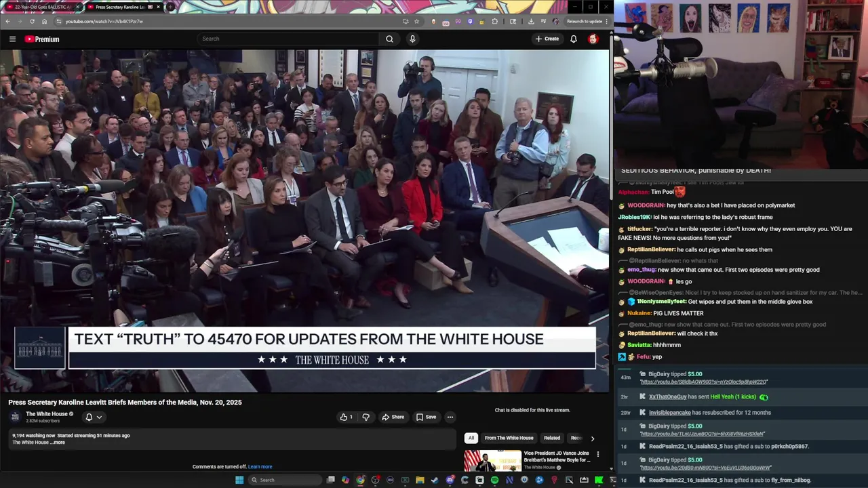This screenshot has width=868, height=488.
Task: Dislike the video with thumbs down
Action: point(366,417)
